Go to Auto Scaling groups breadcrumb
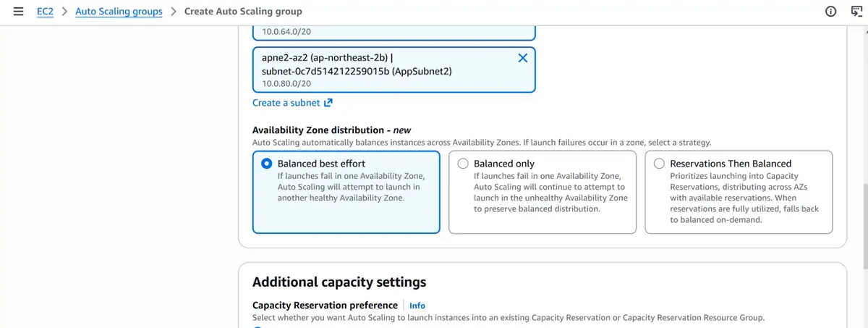Screen dimensions: 868x328 point(119,12)
